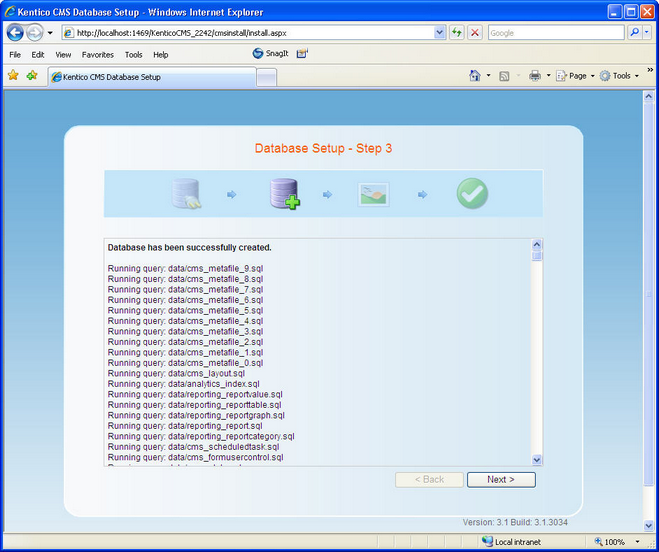Click the analytics_index.sql log line
The width and height of the screenshot is (659, 552).
point(184,384)
